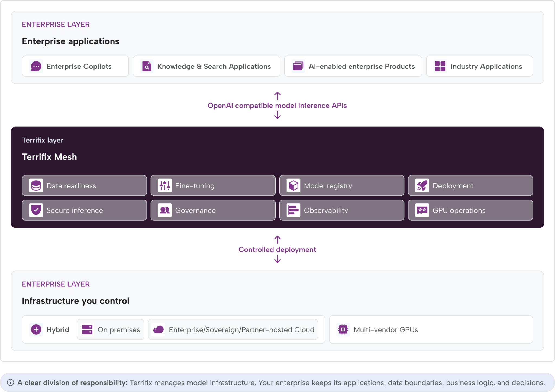
Task: Click 'OpenAI compatible model inference APIs' text
Action: click(x=277, y=106)
